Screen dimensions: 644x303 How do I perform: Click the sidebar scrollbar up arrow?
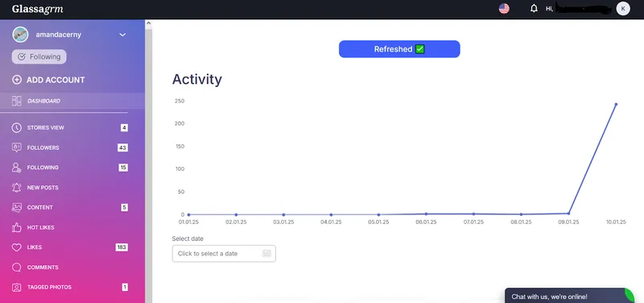(149, 23)
